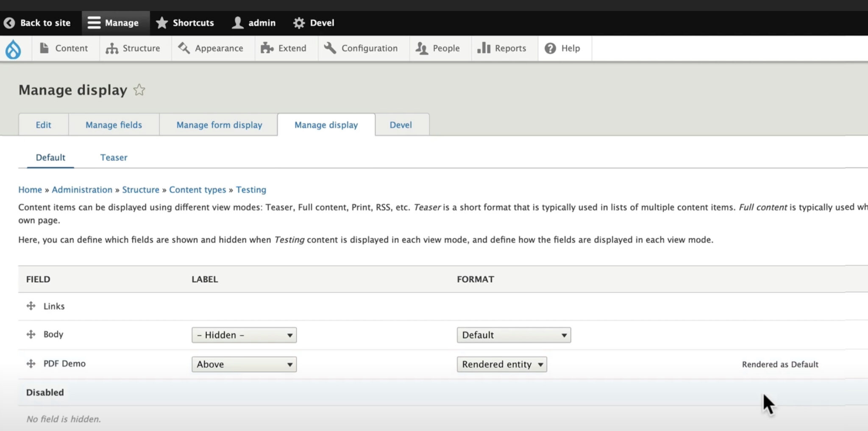This screenshot has width=868, height=431.
Task: Add Manage display to shortcuts via star
Action: click(x=139, y=90)
